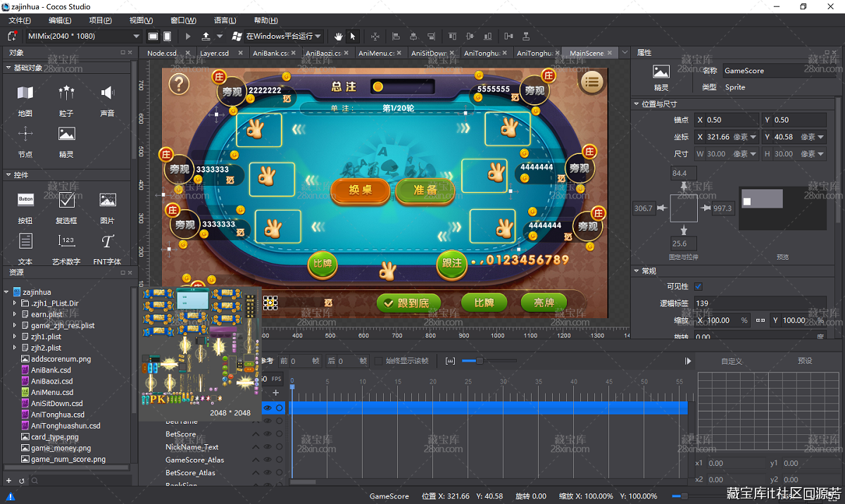Toggle eye visibility for BetScore layer

(x=268, y=434)
